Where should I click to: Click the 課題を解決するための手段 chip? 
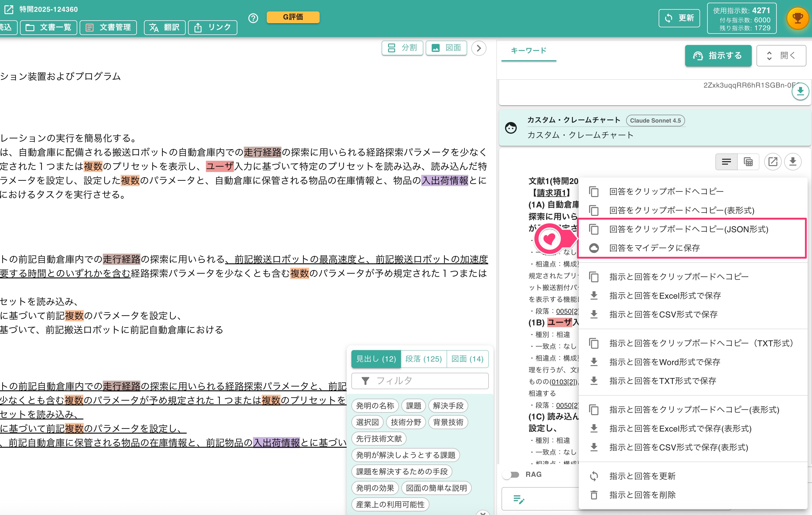click(402, 472)
